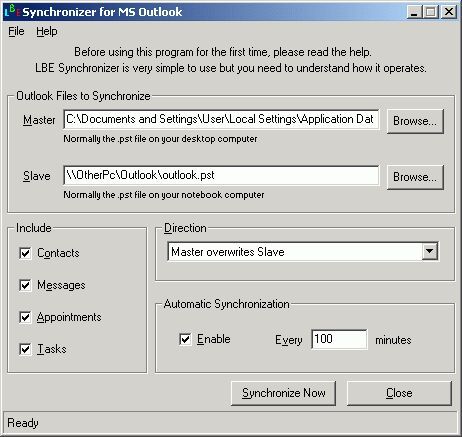Browse for the Master pst file

pos(415,121)
